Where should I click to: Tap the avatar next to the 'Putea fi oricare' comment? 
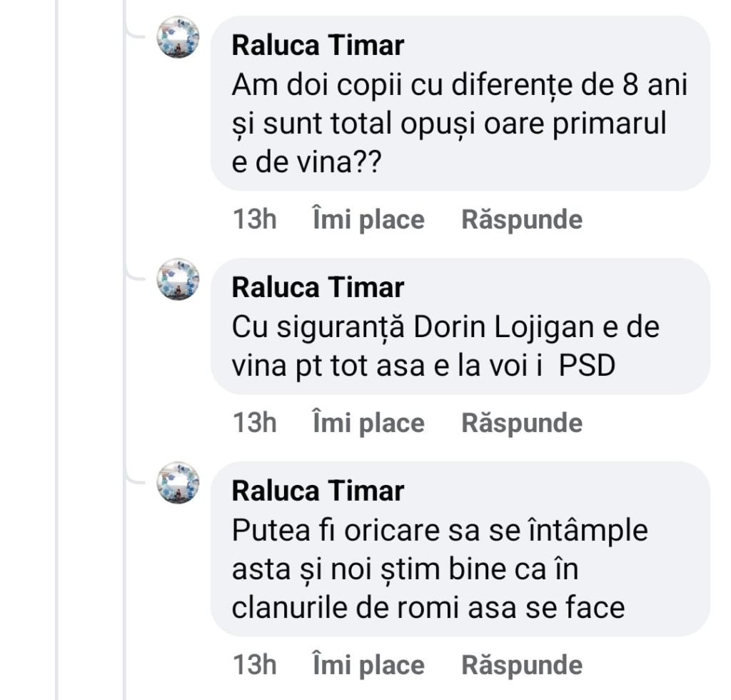pyautogui.click(x=178, y=483)
